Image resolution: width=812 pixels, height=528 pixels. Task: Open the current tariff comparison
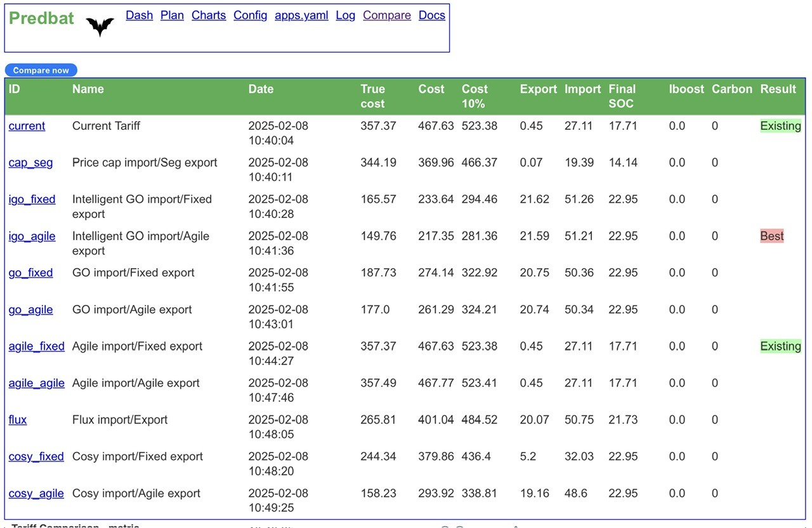(27, 126)
